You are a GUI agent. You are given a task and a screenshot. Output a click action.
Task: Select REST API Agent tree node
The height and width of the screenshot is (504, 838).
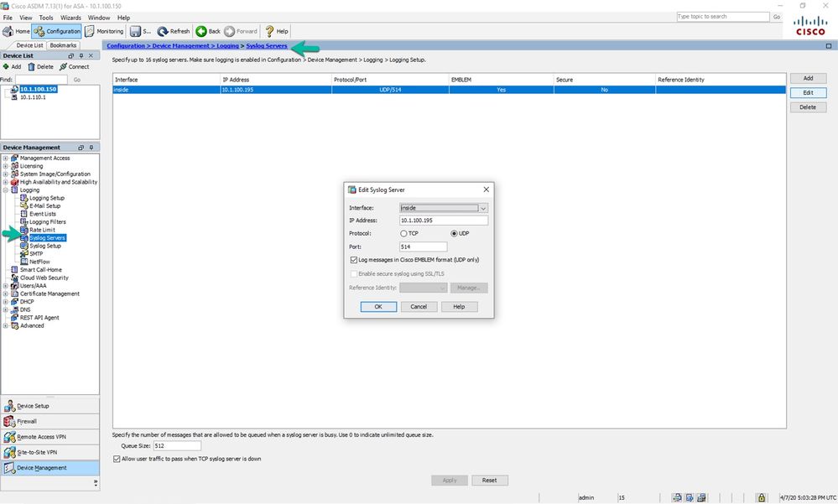(x=39, y=318)
